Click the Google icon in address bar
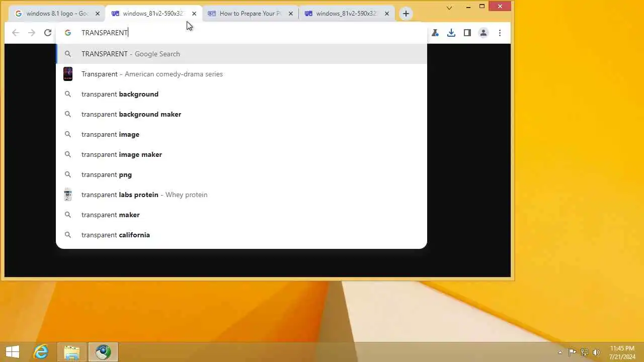The image size is (644, 362). click(68, 33)
